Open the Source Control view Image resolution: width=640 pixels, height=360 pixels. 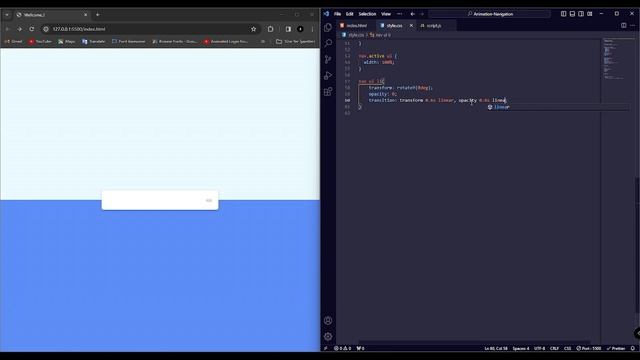coord(328,60)
